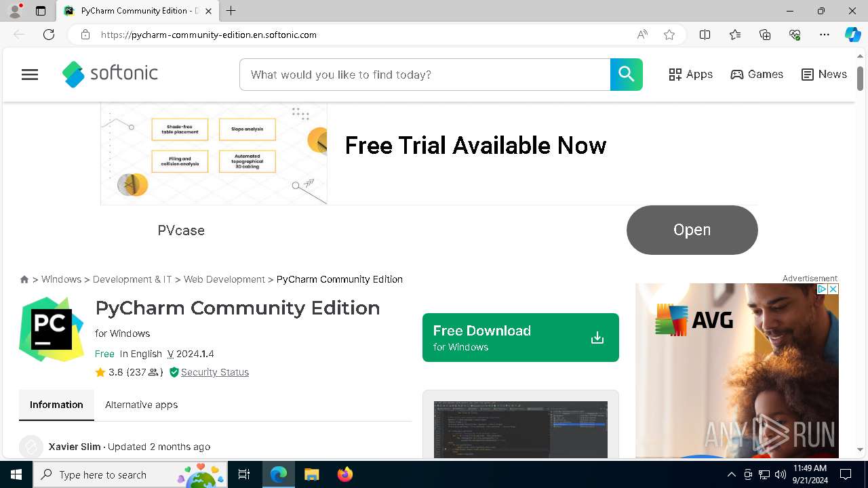868x488 pixels.
Task: Switch to the Information tab
Action: 56,405
